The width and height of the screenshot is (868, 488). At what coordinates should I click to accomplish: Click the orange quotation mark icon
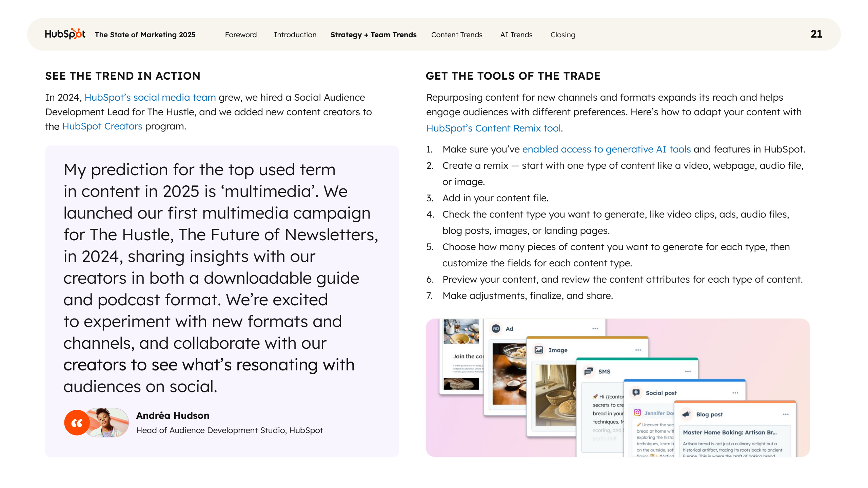77,423
